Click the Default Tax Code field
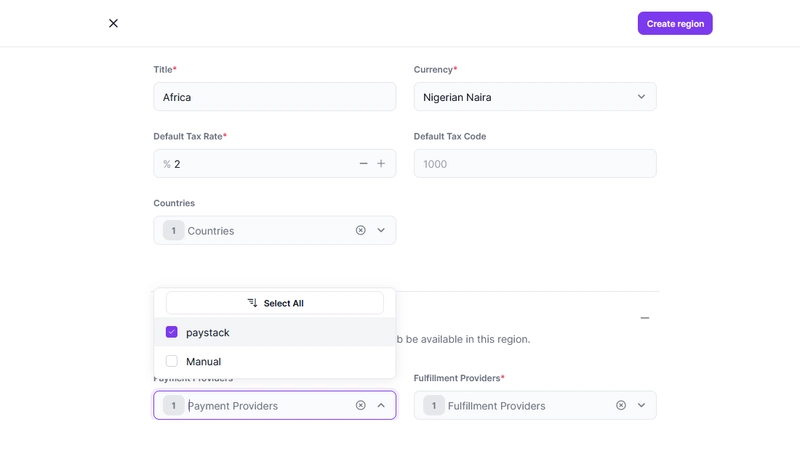The image size is (800, 464). [535, 164]
